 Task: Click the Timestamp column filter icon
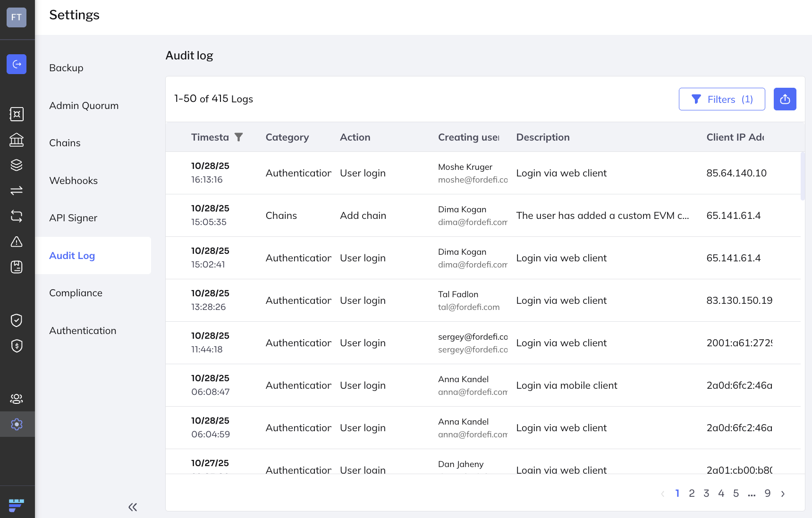pyautogui.click(x=239, y=137)
